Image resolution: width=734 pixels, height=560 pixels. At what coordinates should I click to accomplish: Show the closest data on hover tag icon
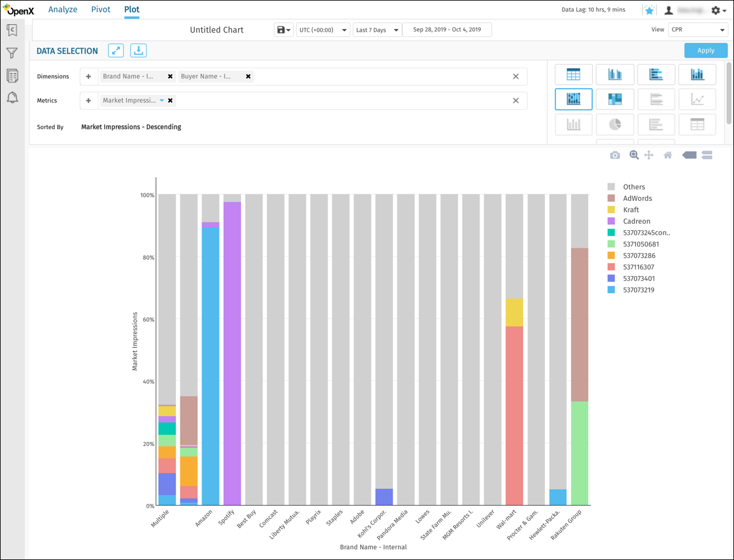[x=689, y=156]
